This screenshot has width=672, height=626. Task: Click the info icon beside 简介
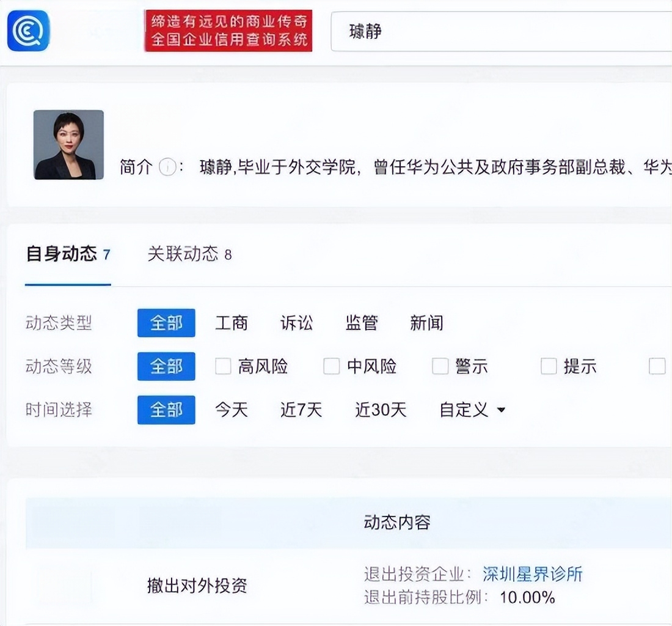click(x=167, y=167)
